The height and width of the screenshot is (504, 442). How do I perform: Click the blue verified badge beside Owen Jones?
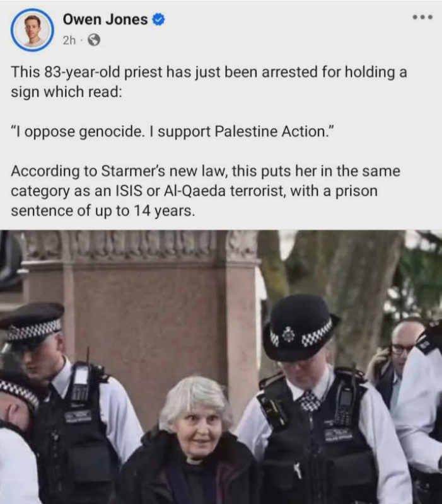[x=158, y=20]
